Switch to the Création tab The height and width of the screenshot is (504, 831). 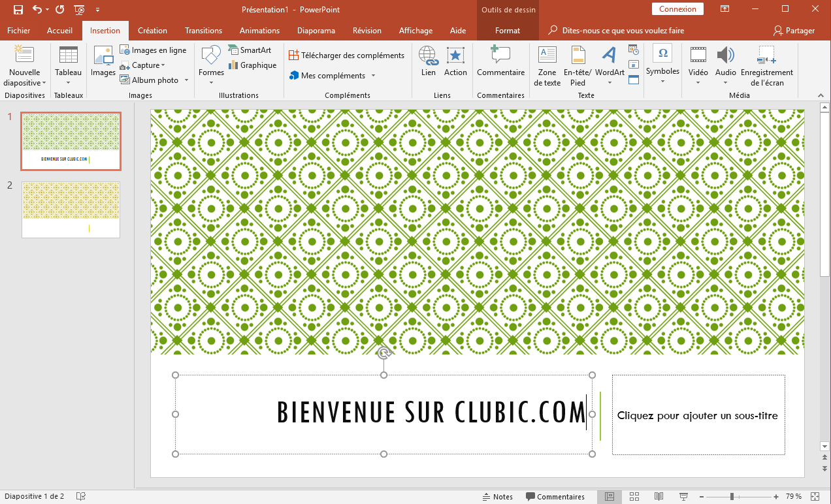(x=152, y=31)
